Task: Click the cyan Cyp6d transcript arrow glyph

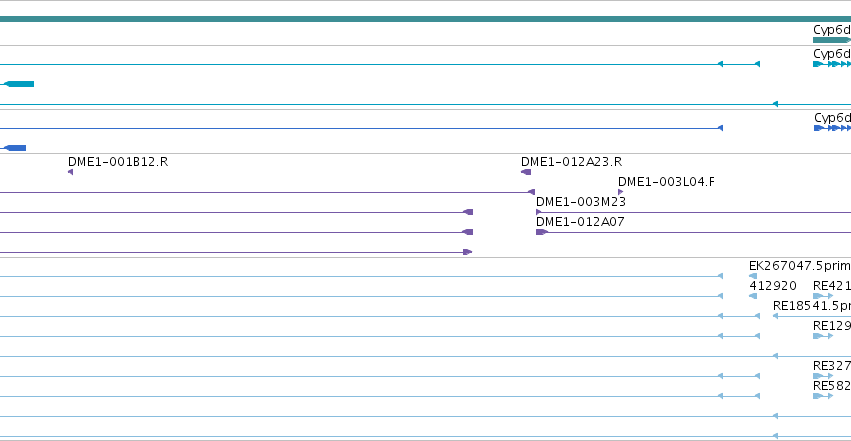Action: (x=831, y=64)
